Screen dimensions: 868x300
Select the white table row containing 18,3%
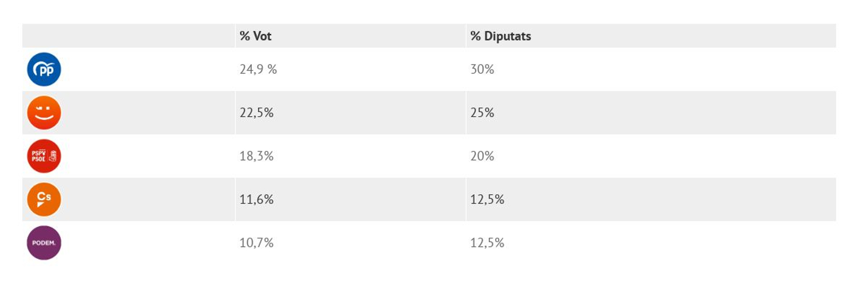[x=651, y=156]
